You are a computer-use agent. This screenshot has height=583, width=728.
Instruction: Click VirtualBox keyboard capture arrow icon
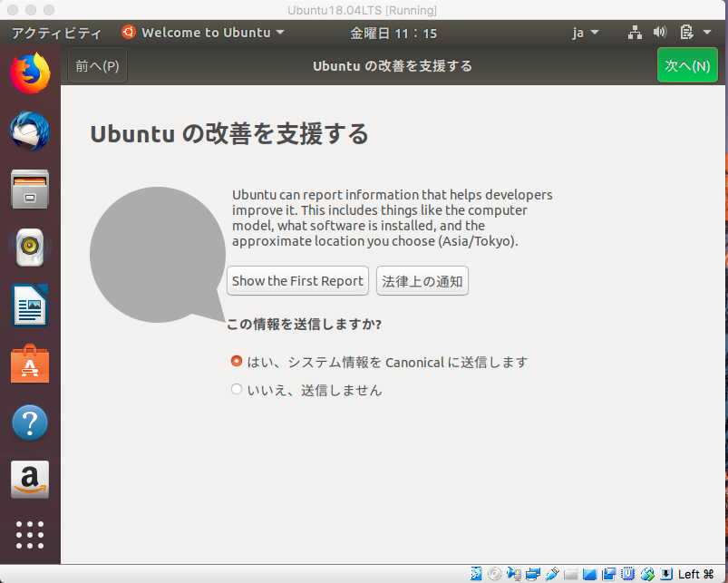tap(666, 574)
